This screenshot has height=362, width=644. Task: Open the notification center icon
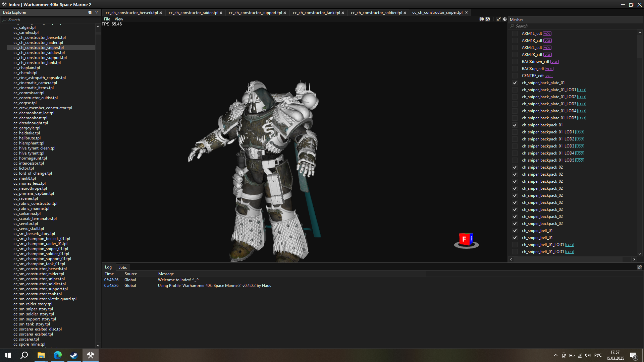coord(633,356)
